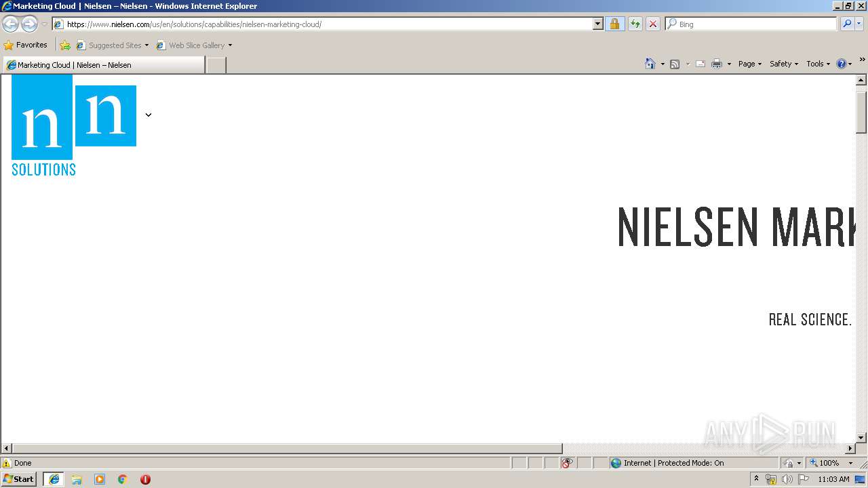Screen dimensions: 868x488
Task: Click the horizontal scrollbar right arrow
Action: (850, 449)
